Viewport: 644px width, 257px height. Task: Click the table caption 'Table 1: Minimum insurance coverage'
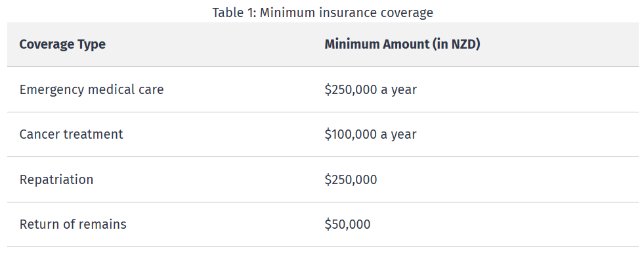322,12
